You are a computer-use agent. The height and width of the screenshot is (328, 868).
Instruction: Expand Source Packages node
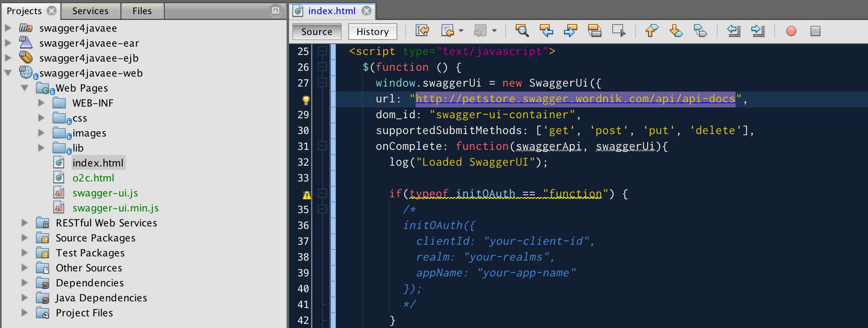(25, 238)
